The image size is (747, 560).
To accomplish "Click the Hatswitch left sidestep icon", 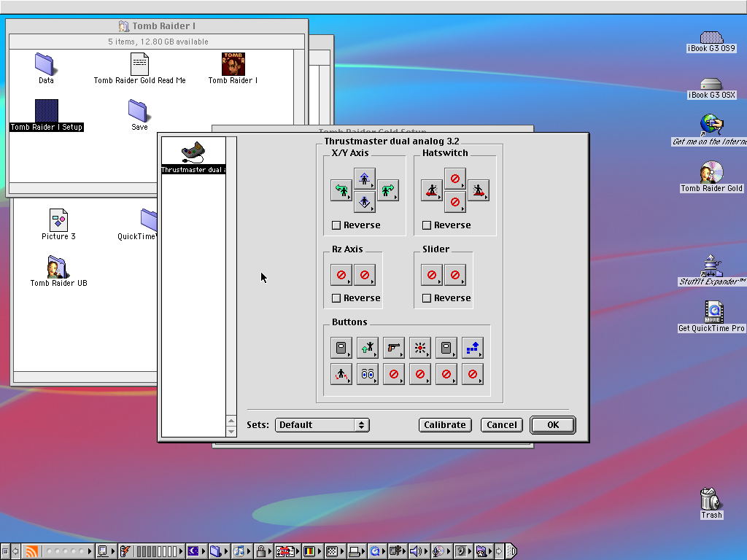I will pyautogui.click(x=431, y=191).
